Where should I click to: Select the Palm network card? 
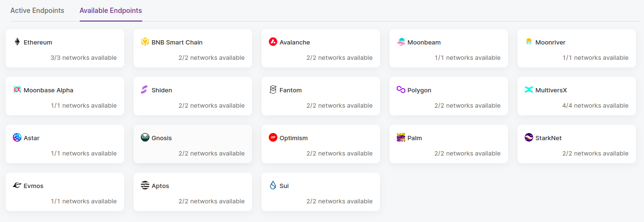(x=449, y=144)
